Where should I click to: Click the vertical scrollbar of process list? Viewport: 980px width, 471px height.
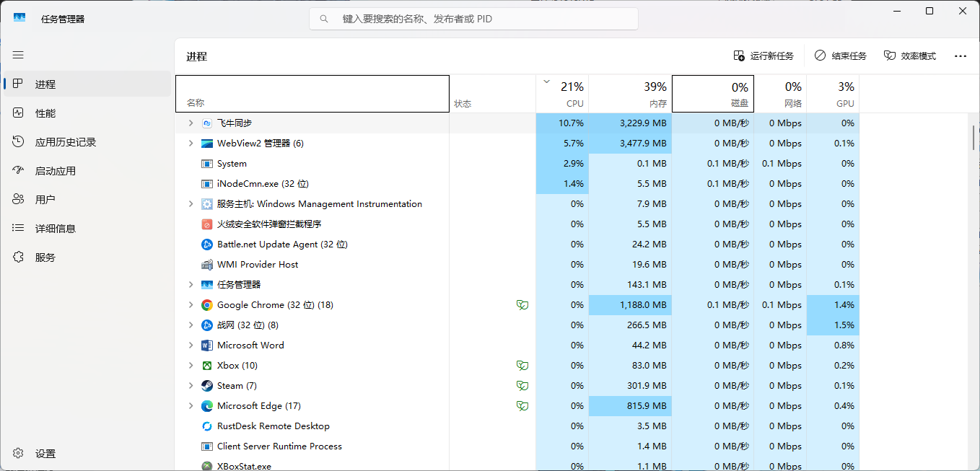pos(974,137)
